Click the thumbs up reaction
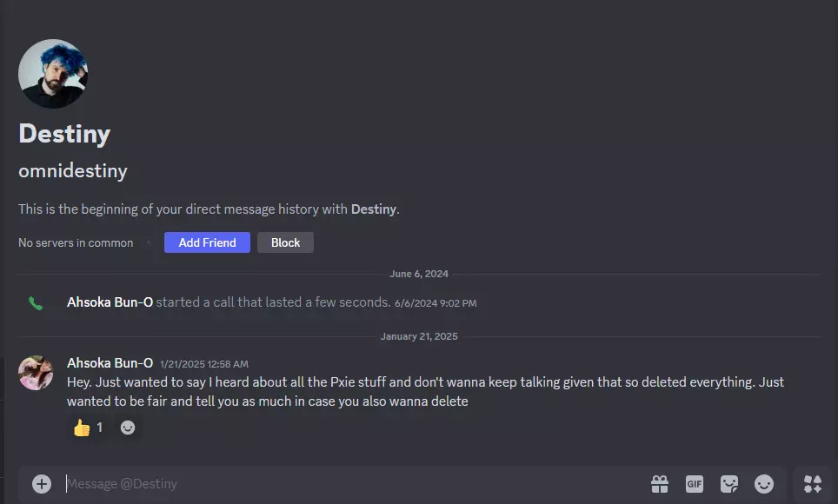The width and height of the screenshot is (838, 504). (x=88, y=428)
